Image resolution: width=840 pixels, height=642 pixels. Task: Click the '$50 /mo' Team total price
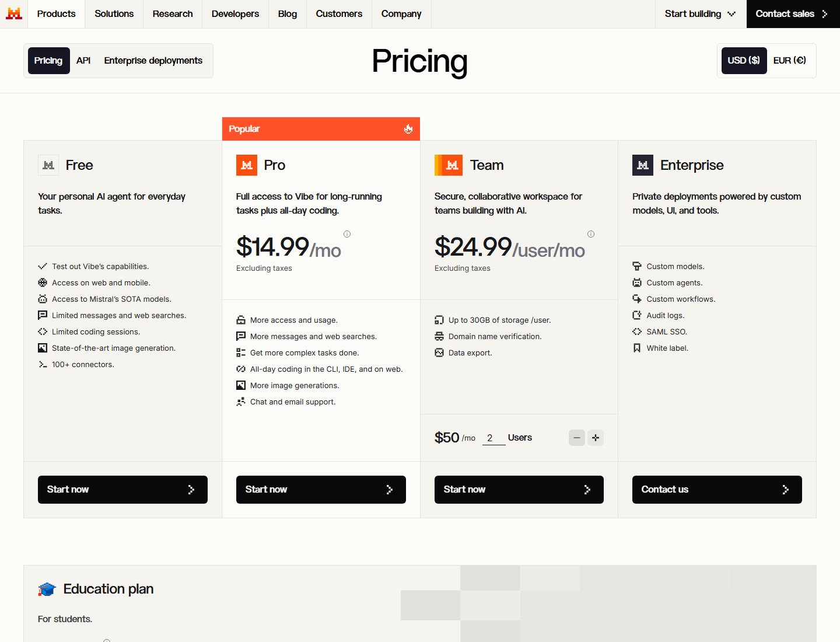click(455, 438)
